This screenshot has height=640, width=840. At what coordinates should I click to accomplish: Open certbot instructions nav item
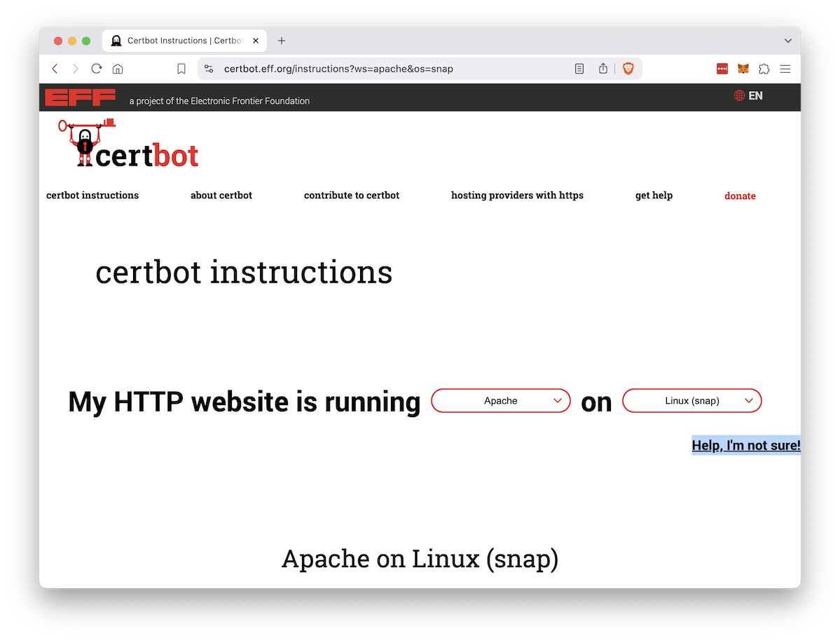[x=92, y=195]
